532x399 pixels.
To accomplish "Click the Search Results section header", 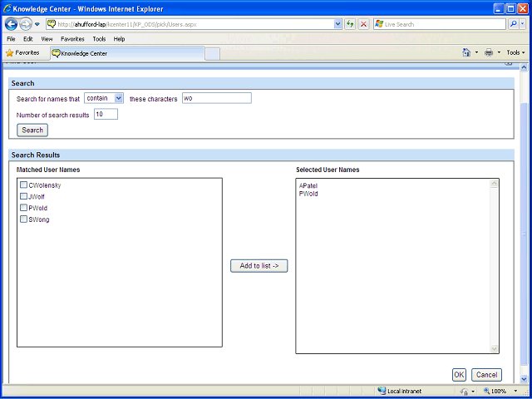I will click(261, 155).
